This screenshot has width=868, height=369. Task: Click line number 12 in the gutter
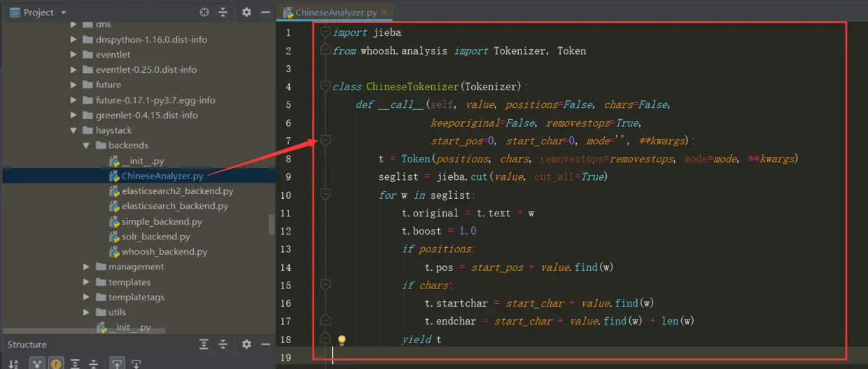point(286,230)
